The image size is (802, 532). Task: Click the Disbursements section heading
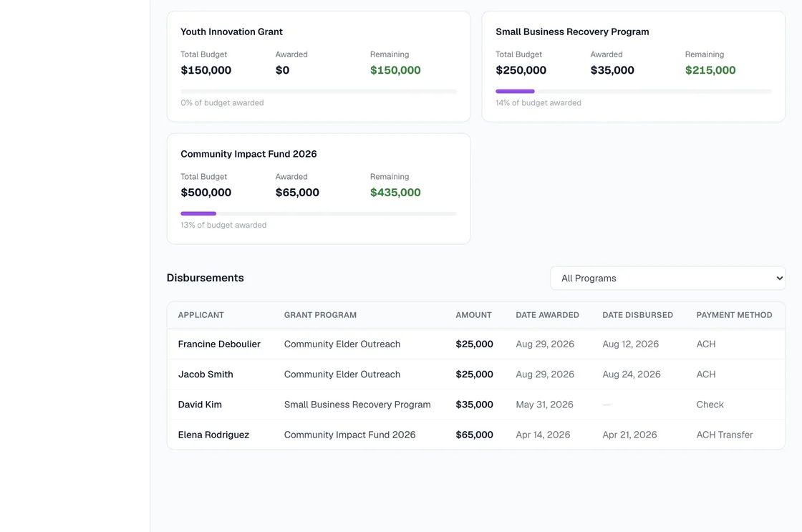pos(205,278)
